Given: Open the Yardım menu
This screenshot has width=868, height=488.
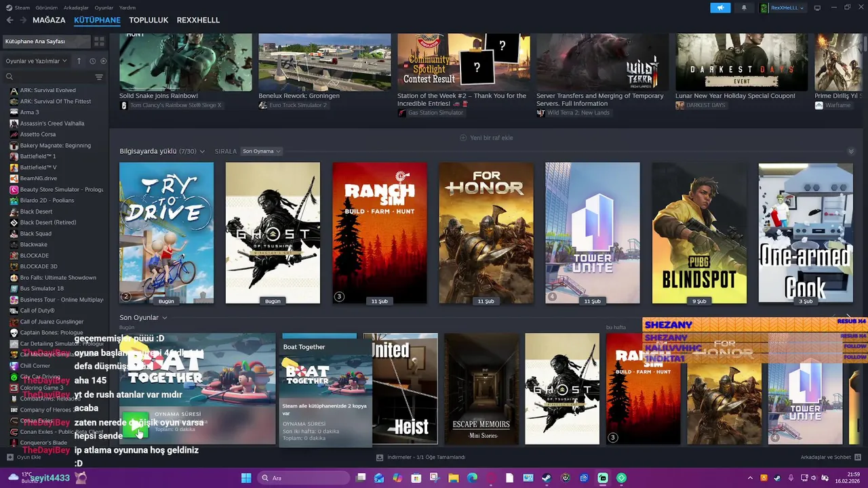Looking at the screenshot, I should tap(127, 7).
